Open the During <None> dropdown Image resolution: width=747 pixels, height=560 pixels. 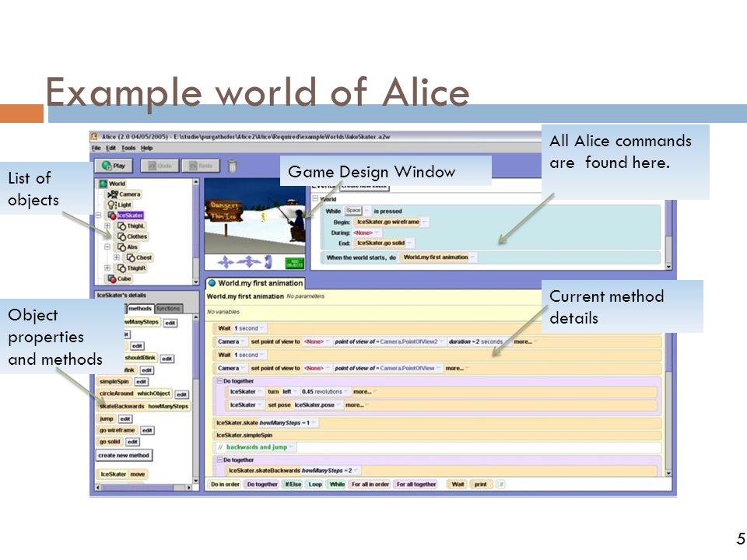point(366,233)
